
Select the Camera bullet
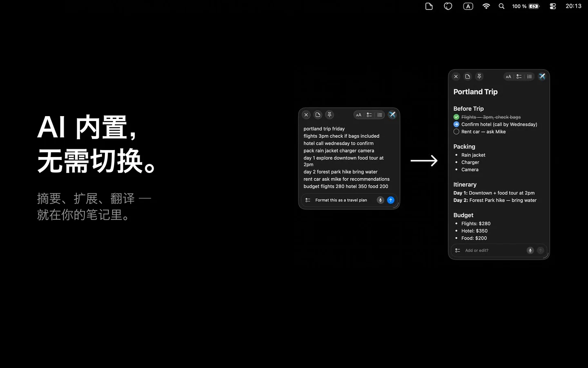pyautogui.click(x=470, y=170)
